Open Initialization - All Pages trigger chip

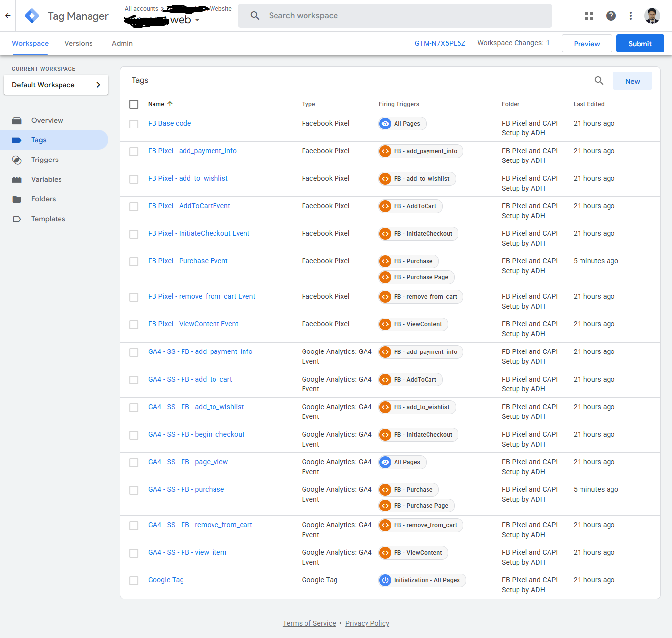422,580
